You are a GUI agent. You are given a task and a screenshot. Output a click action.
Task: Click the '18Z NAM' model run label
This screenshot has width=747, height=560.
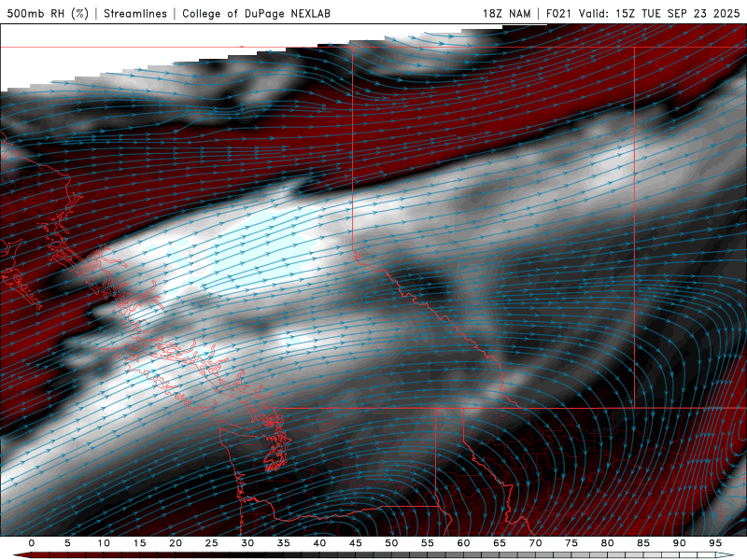[x=507, y=13]
